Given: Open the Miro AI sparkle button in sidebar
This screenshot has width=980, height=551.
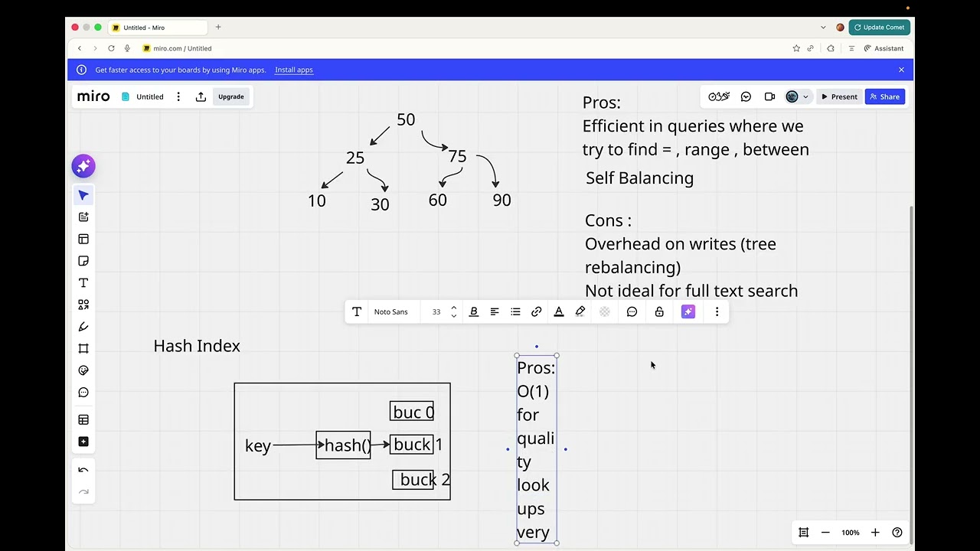Looking at the screenshot, I should point(83,166).
